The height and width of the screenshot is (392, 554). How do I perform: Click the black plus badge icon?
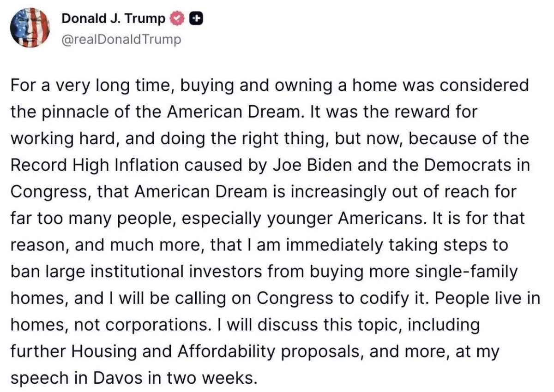click(196, 19)
